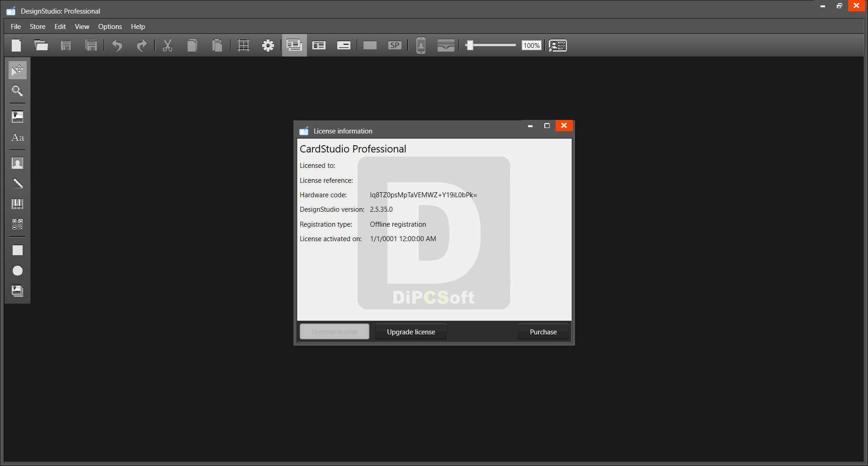Minimize the main DesignStudio window
Viewport: 868px width, 466px height.
point(823,6)
